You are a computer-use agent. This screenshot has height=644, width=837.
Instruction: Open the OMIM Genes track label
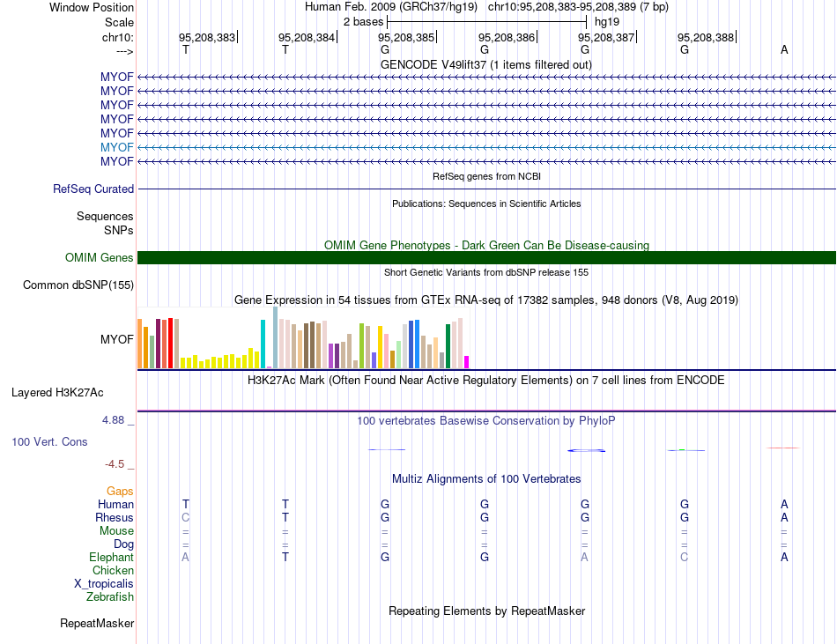100,258
